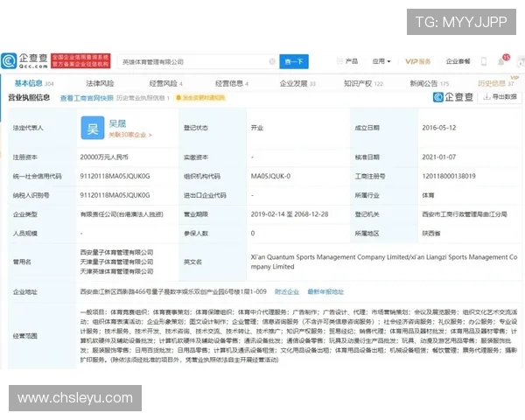
Task: Switch to the 企业发展 tab
Action: (297, 83)
